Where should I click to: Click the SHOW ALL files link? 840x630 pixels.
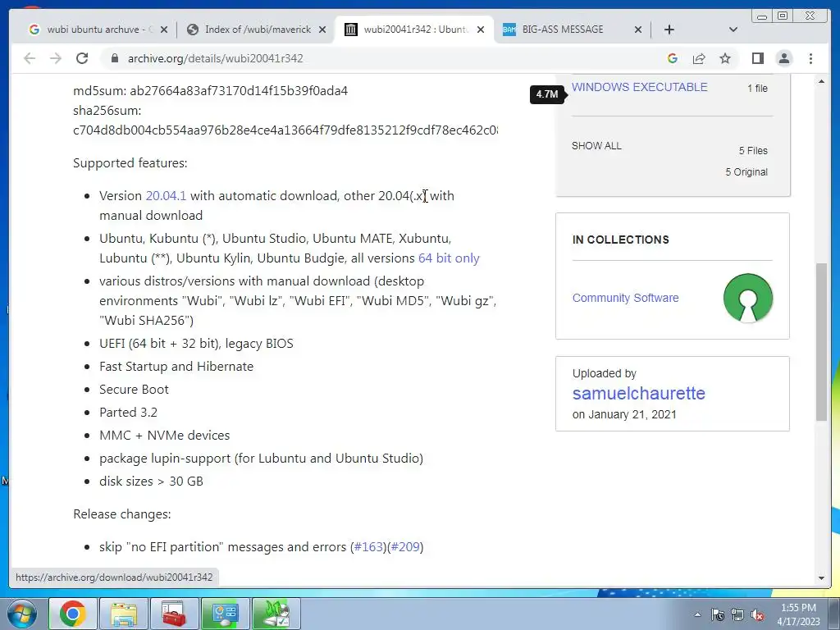coord(596,146)
